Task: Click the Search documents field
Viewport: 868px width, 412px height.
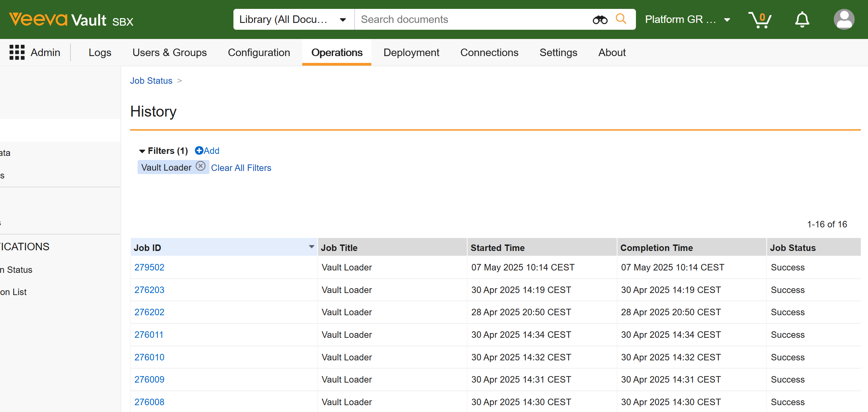Action: pyautogui.click(x=472, y=19)
